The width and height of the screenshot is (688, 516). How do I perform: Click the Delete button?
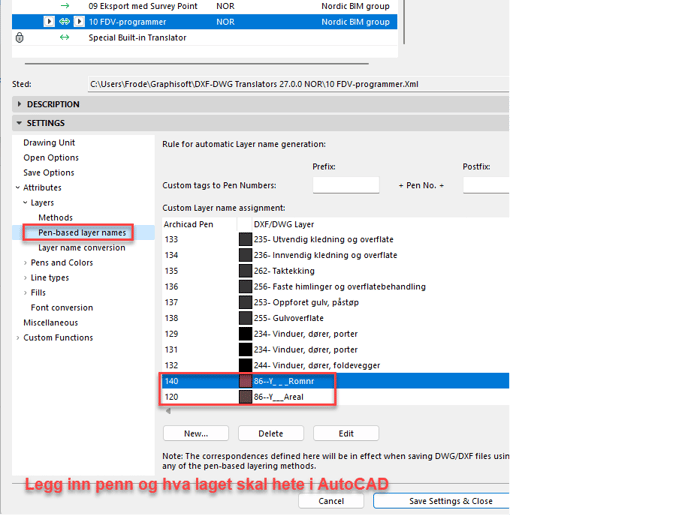271,434
